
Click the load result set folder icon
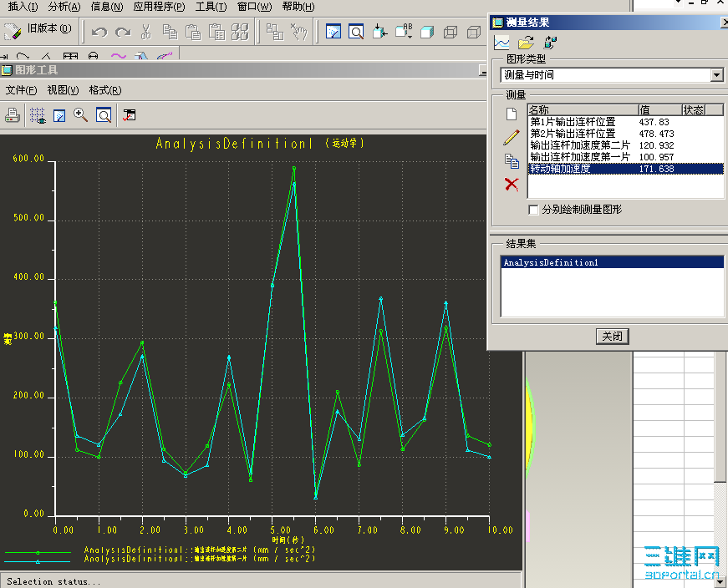click(x=526, y=43)
